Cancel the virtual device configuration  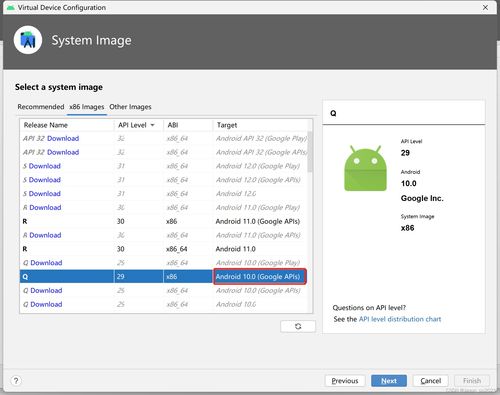(431, 381)
